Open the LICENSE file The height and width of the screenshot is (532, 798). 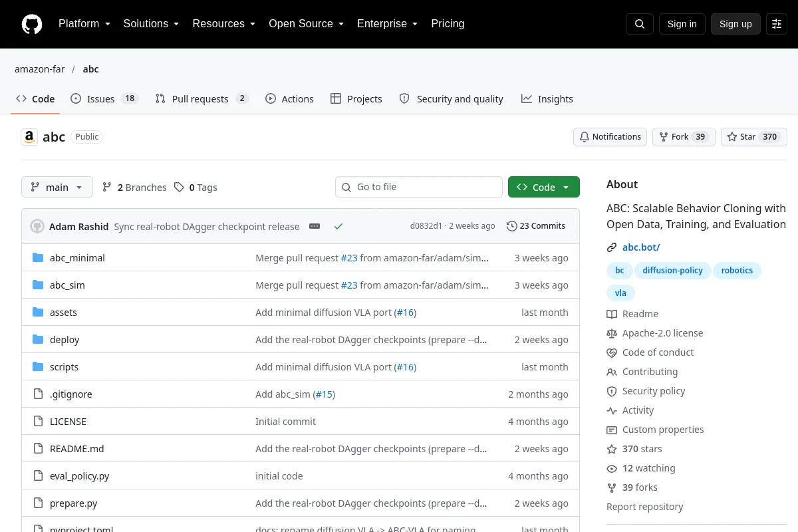(x=68, y=422)
